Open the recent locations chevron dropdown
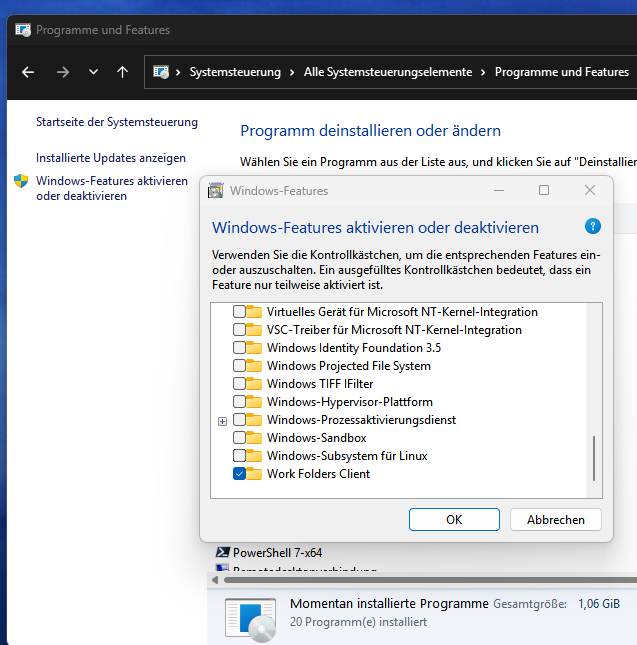The image size is (637, 645). (93, 72)
